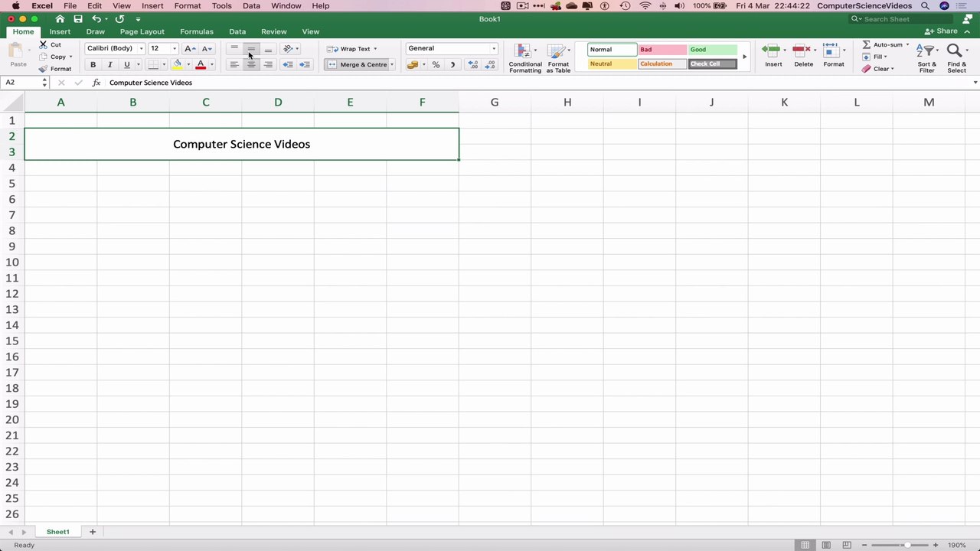Image resolution: width=980 pixels, height=551 pixels.
Task: Open Format as Table
Action: 558,58
